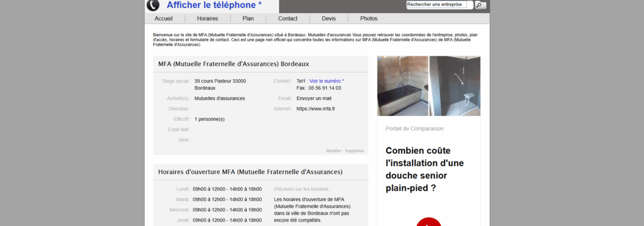Click the red circular ad button

[x=429, y=221]
